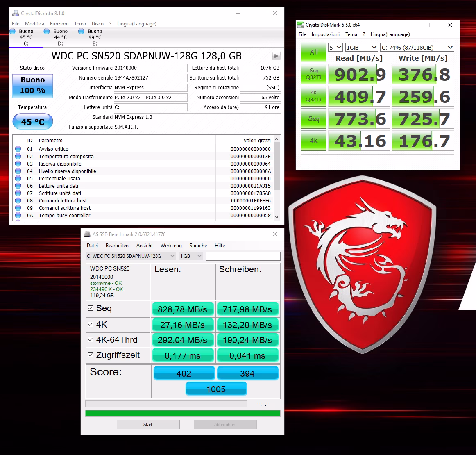Screen dimensions: 476x455
Task: Click status orb for Comandi scrittura host
Action: [18, 208]
